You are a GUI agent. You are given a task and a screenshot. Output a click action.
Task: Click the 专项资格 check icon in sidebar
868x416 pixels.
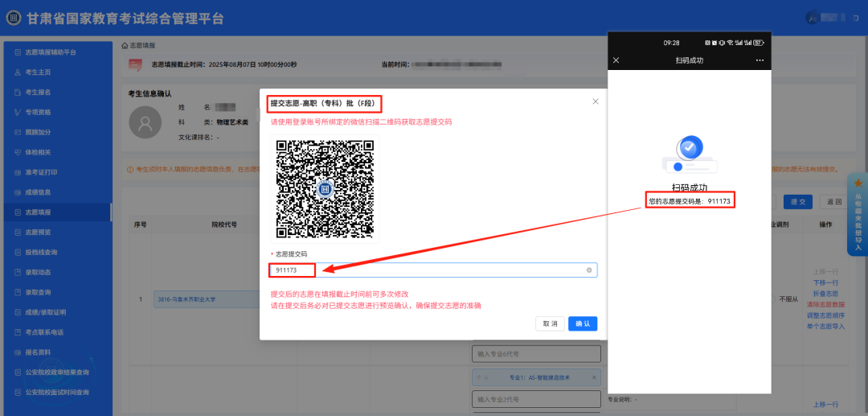[x=18, y=113]
